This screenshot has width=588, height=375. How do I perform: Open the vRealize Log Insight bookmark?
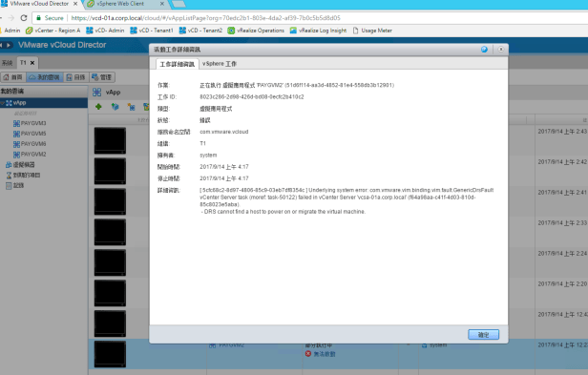pyautogui.click(x=319, y=31)
